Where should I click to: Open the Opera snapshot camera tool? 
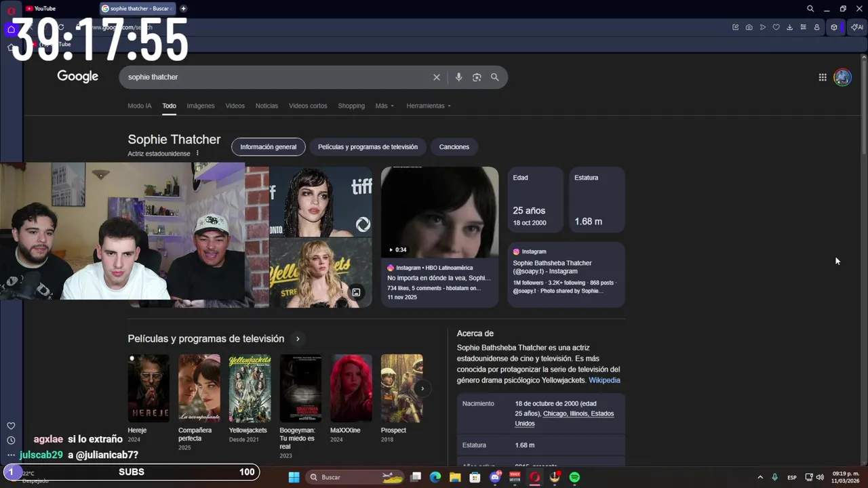749,27
